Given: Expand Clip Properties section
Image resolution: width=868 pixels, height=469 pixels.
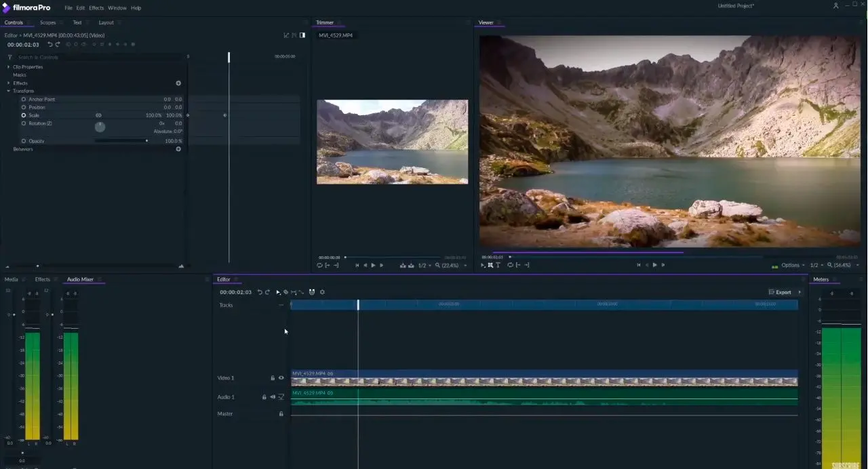Looking at the screenshot, I should pos(9,67).
